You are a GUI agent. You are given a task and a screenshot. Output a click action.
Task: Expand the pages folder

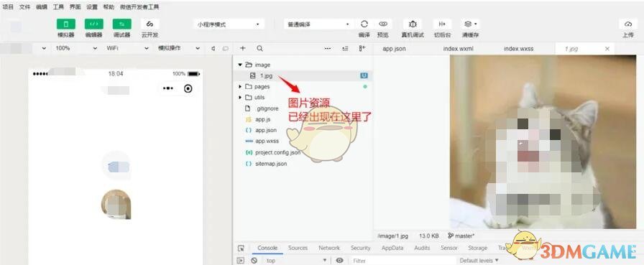(x=240, y=87)
